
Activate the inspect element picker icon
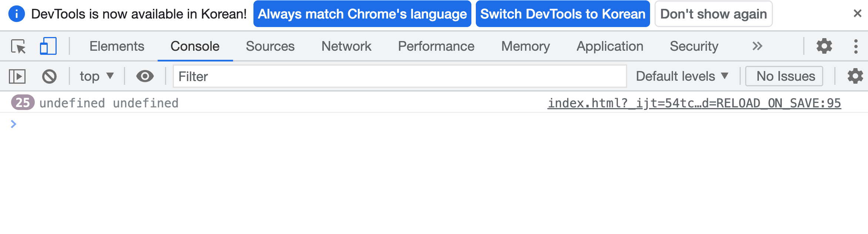click(x=18, y=47)
